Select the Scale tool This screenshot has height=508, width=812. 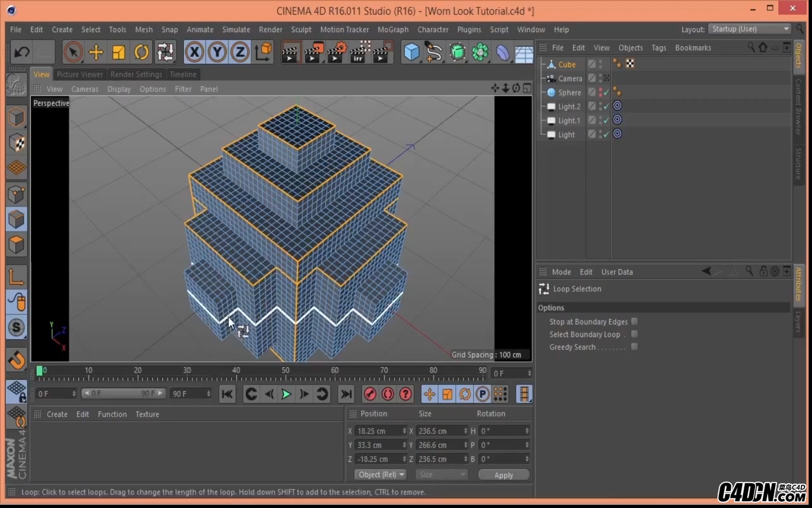pyautogui.click(x=118, y=52)
